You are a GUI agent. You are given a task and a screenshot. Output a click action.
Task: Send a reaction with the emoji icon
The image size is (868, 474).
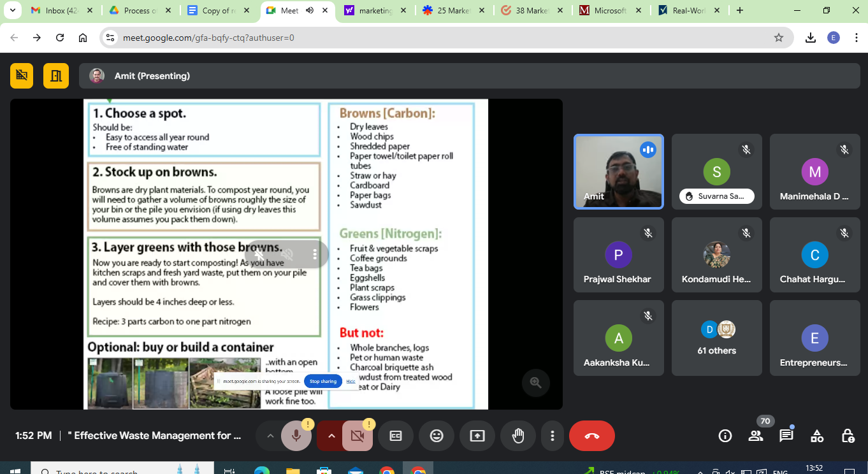click(437, 436)
